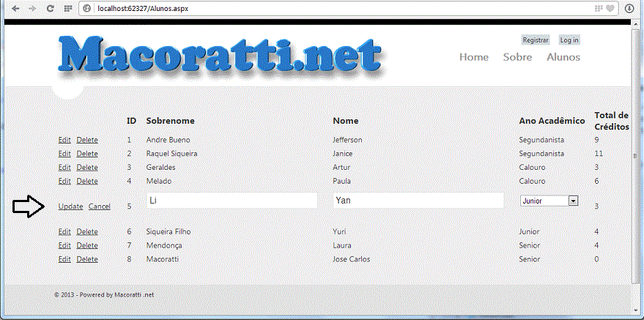Image resolution: width=644 pixels, height=320 pixels.
Task: Click the Nome field containing Yan
Action: tap(418, 200)
